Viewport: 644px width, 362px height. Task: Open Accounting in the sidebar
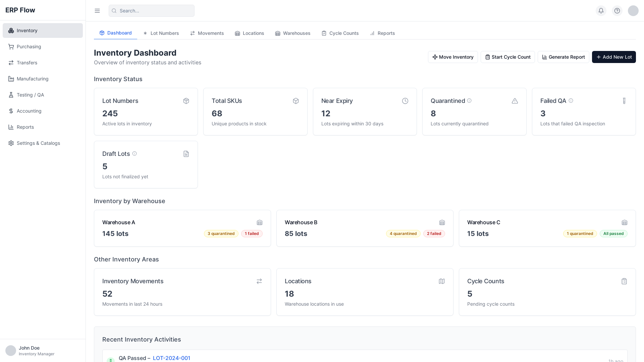(x=43, y=111)
